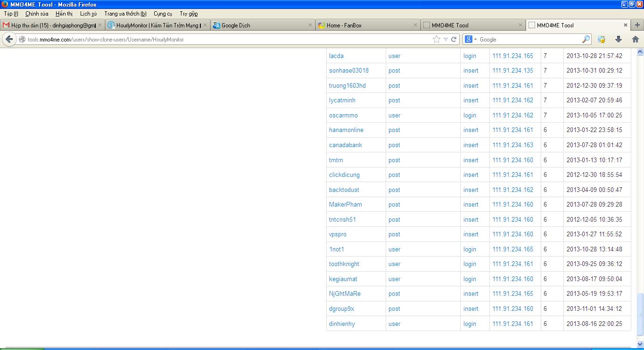Open the Hiển thị menu
Screen dimensions: 644x350
click(64, 14)
